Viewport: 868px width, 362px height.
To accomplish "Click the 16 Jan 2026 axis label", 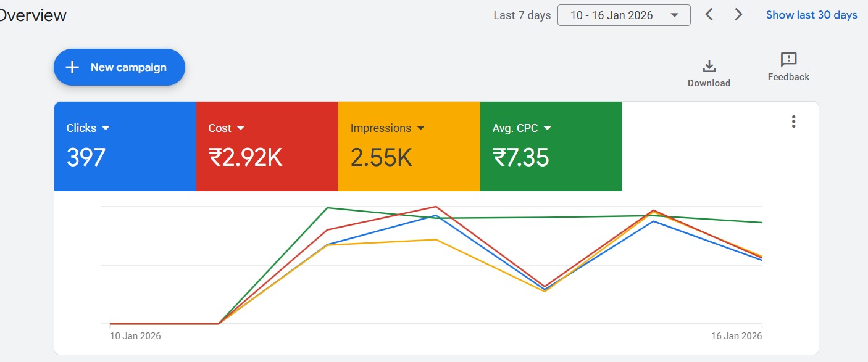I will coord(736,336).
